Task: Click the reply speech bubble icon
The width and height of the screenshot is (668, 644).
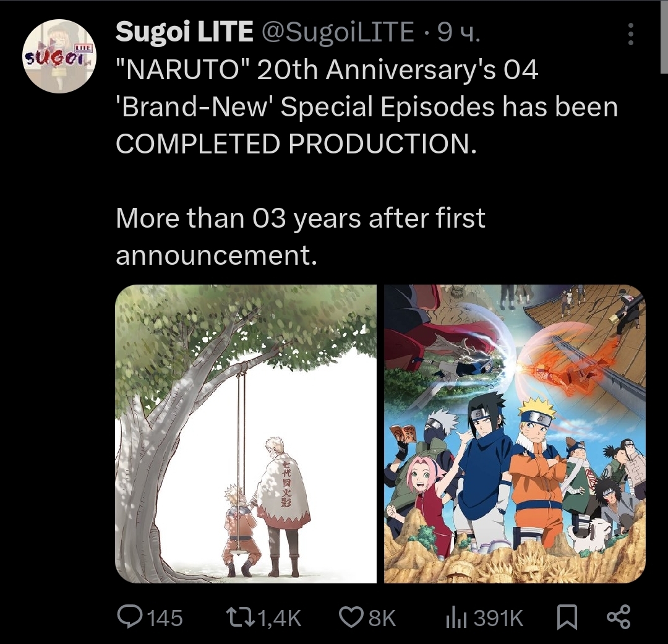Action: pos(130,617)
